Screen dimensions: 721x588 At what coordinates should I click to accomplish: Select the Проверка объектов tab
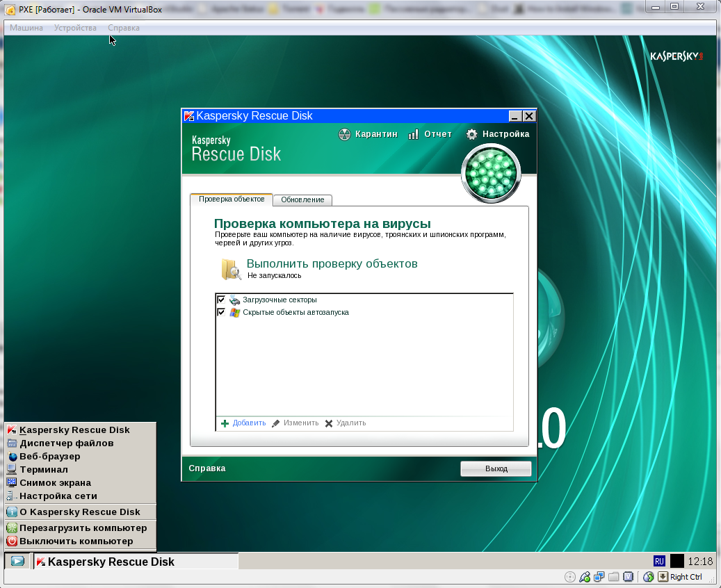(x=232, y=199)
